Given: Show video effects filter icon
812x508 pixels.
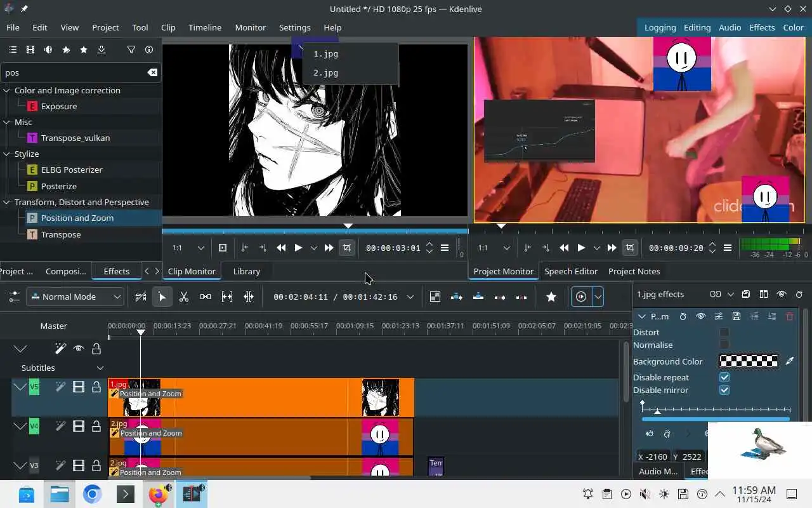Looking at the screenshot, I should (30, 50).
